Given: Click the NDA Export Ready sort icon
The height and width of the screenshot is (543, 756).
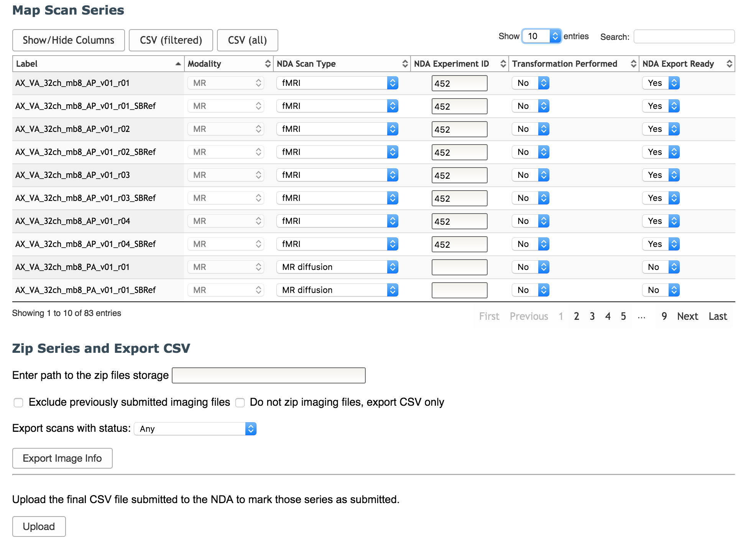Looking at the screenshot, I should coord(729,64).
